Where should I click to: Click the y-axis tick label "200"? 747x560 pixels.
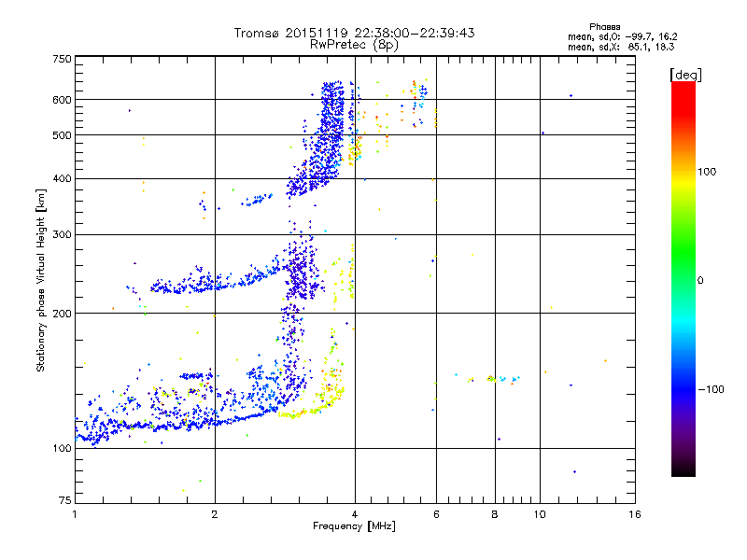coord(62,314)
